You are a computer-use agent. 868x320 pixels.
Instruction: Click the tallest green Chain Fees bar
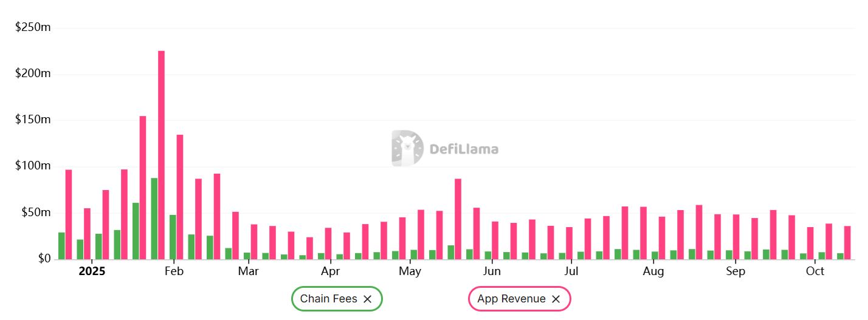point(154,219)
